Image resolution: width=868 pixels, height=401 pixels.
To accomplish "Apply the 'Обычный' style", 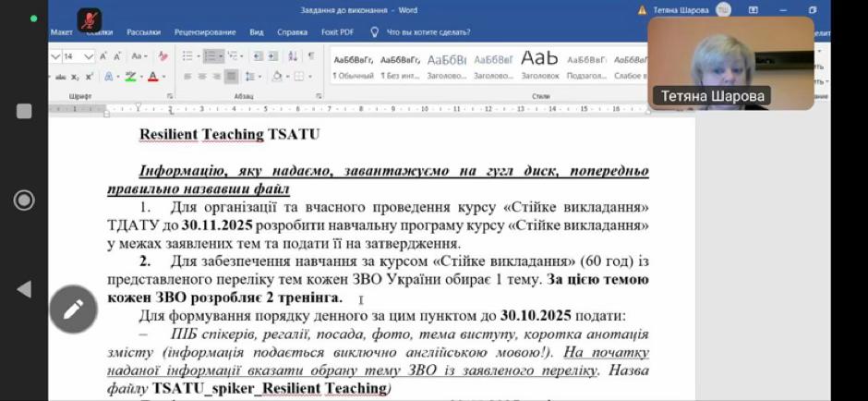I will 353,67.
